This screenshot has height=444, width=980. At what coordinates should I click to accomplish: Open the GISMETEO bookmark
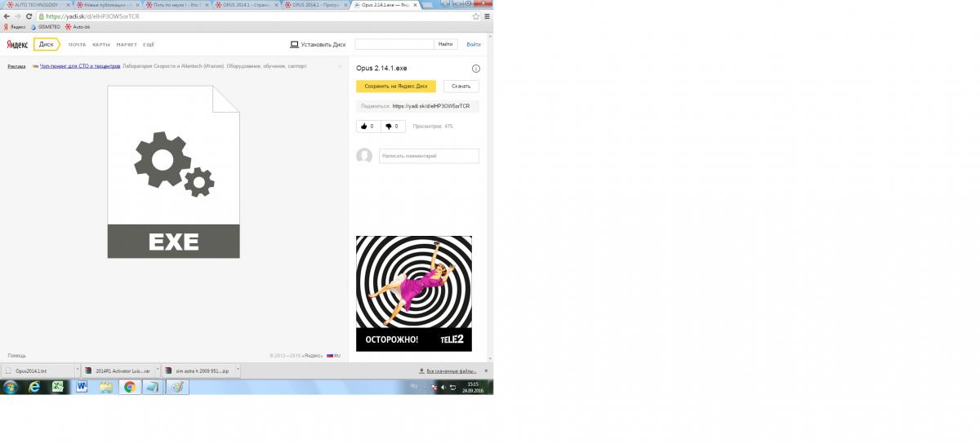[46, 26]
